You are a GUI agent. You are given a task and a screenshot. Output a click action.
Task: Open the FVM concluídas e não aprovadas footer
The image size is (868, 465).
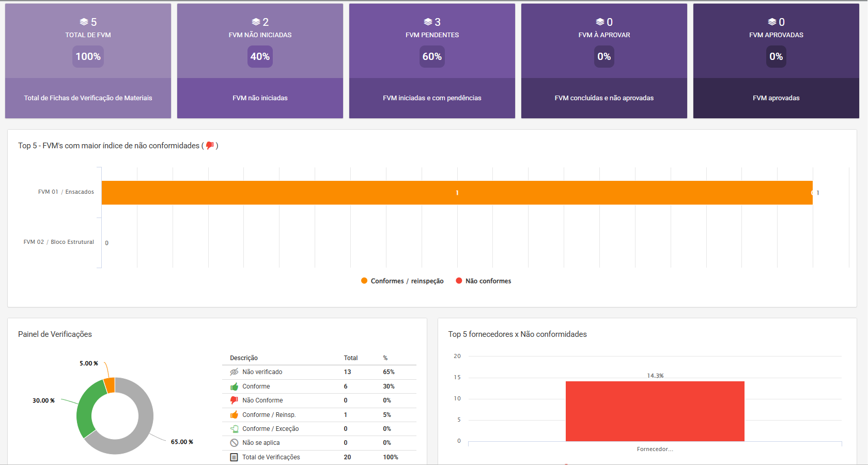tap(604, 98)
